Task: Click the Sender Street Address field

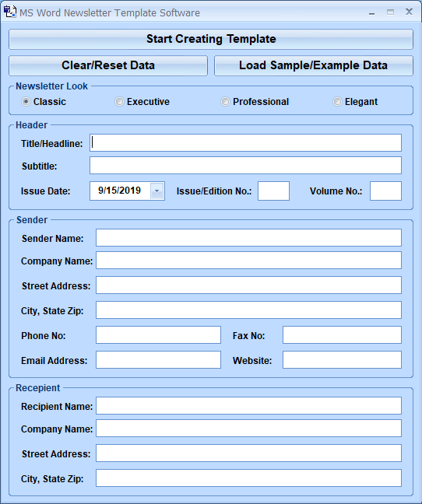Action: 248,285
